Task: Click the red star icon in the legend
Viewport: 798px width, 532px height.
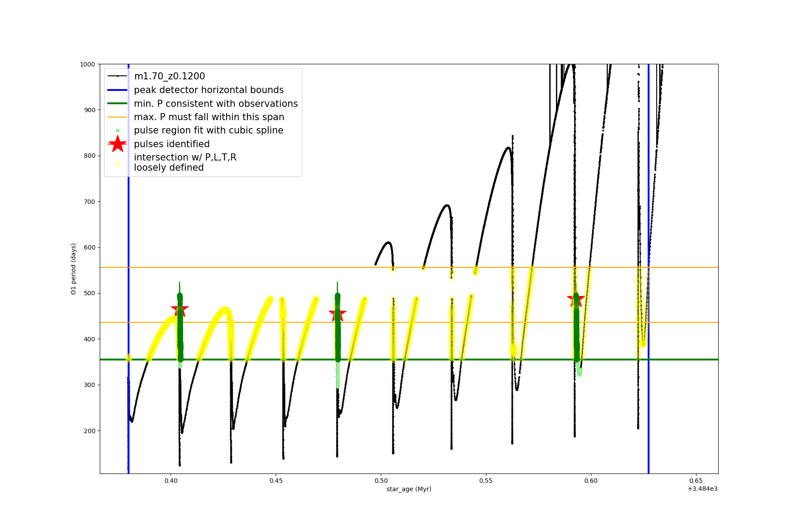Action: 117,144
